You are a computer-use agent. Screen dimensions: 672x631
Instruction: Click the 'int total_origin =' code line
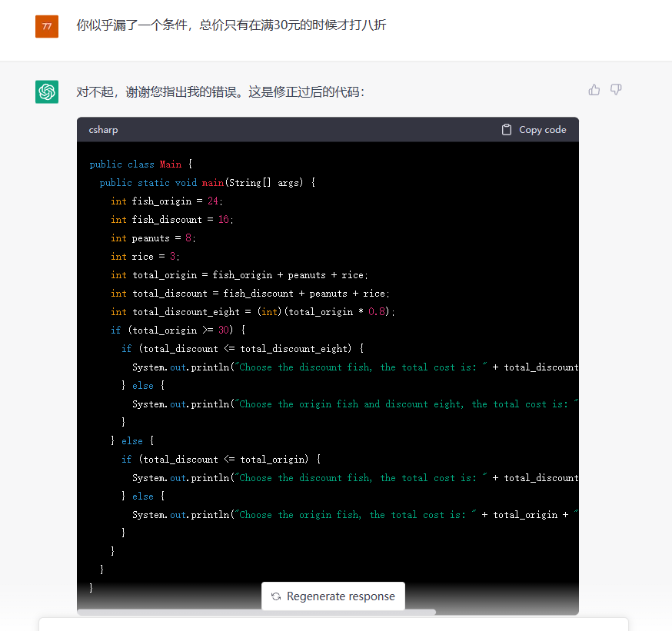[x=239, y=275]
